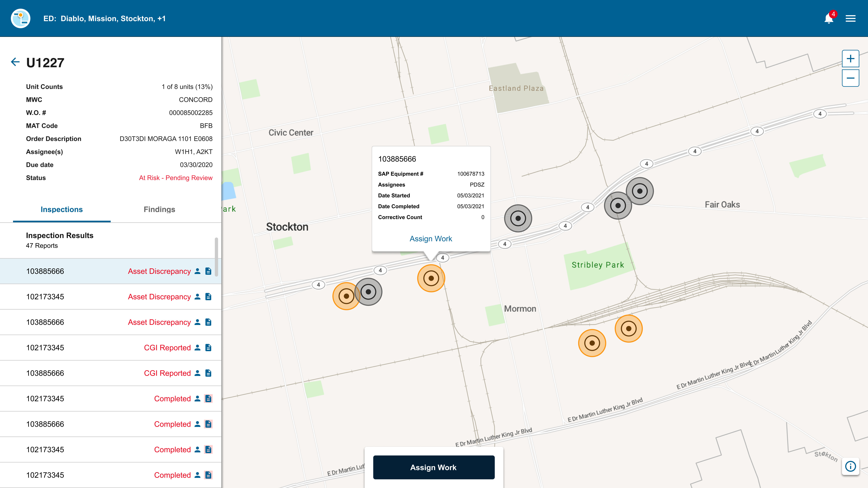Click the orange map marker below the popup
Image resolution: width=868 pixels, height=488 pixels.
click(431, 278)
